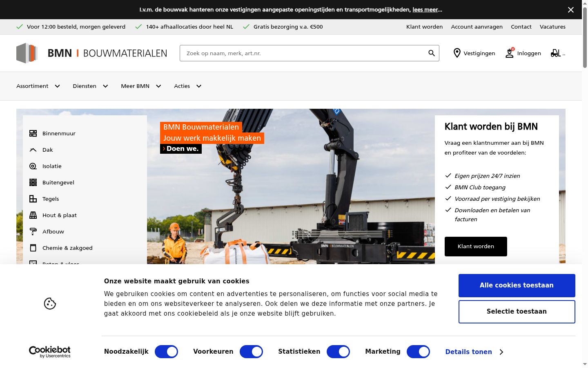This screenshot has width=588, height=368.
Task: Disable the Marketing cookies switch
Action: coord(418,352)
